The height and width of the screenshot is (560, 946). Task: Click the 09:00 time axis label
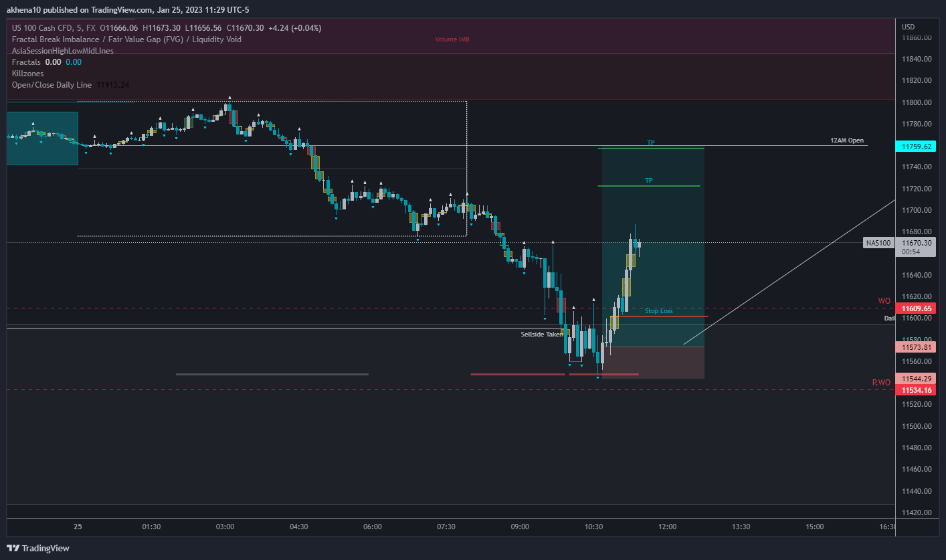[520, 527]
